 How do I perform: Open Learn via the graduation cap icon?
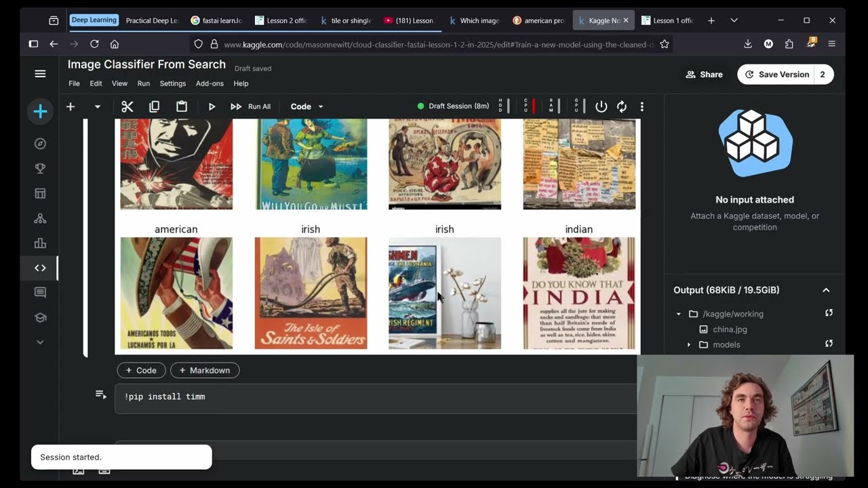pos(40,317)
